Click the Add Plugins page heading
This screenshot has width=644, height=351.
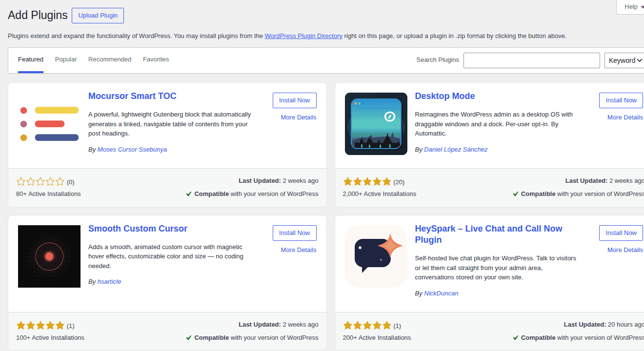38,15
